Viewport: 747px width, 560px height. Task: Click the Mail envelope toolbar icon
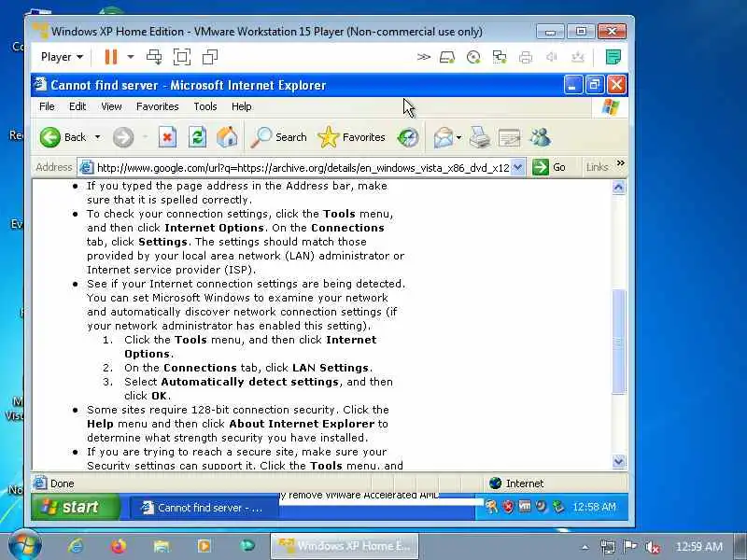point(443,137)
